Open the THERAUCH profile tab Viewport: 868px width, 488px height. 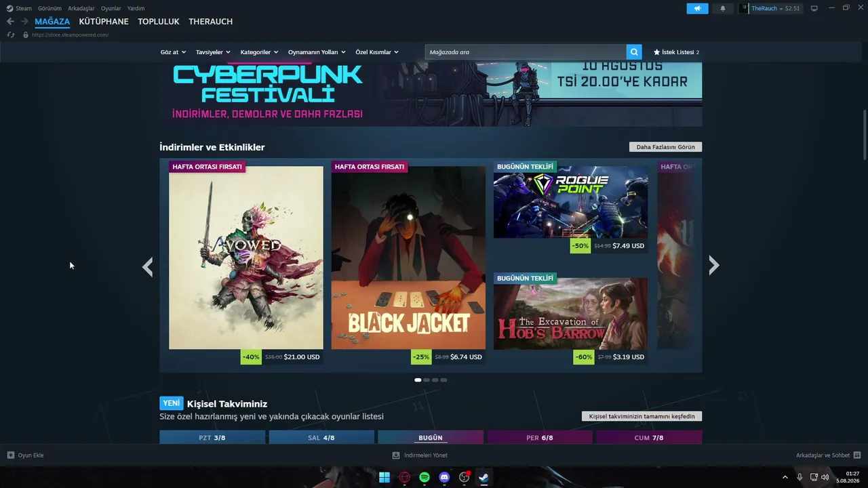tap(211, 22)
